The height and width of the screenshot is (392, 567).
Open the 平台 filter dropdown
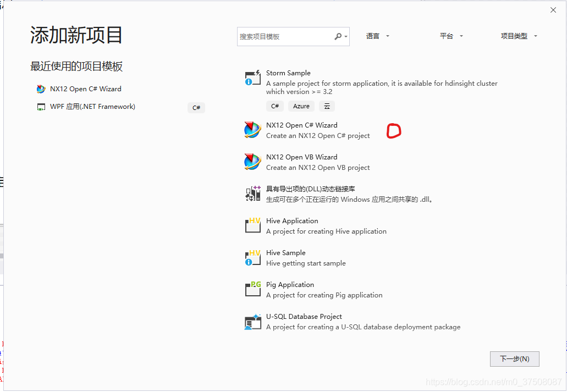point(452,36)
